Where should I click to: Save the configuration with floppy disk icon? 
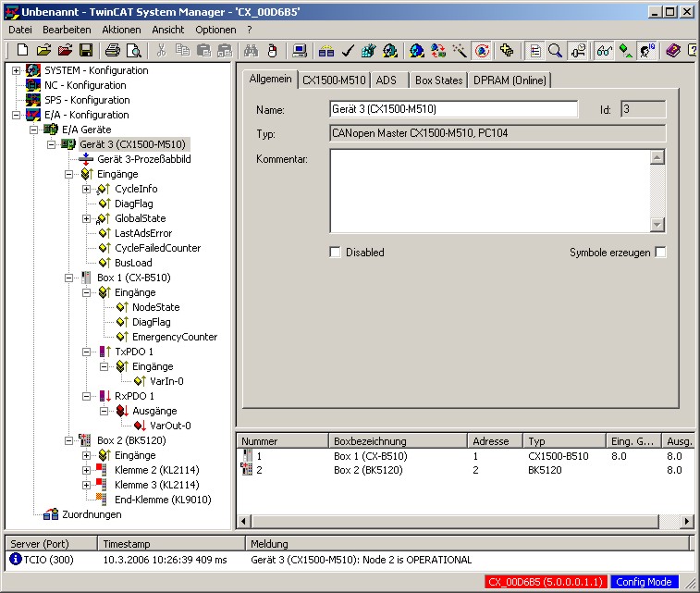coord(86,51)
